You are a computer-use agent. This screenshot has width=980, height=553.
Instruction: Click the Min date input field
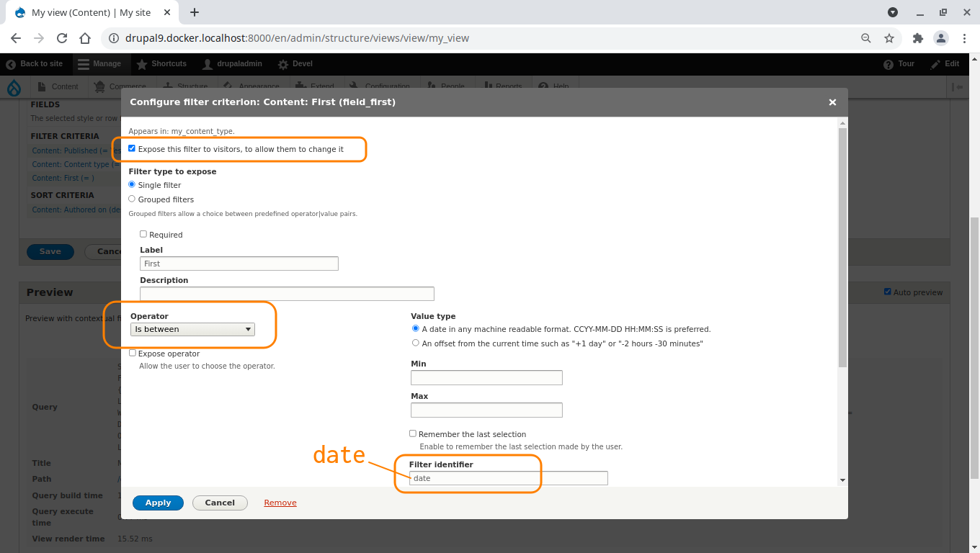[486, 377]
